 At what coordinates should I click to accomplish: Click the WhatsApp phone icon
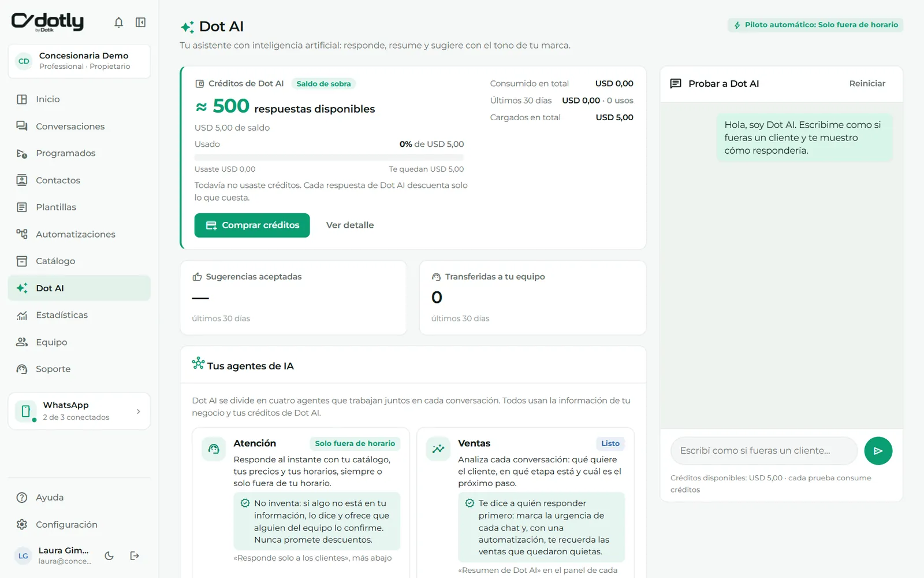tap(25, 411)
